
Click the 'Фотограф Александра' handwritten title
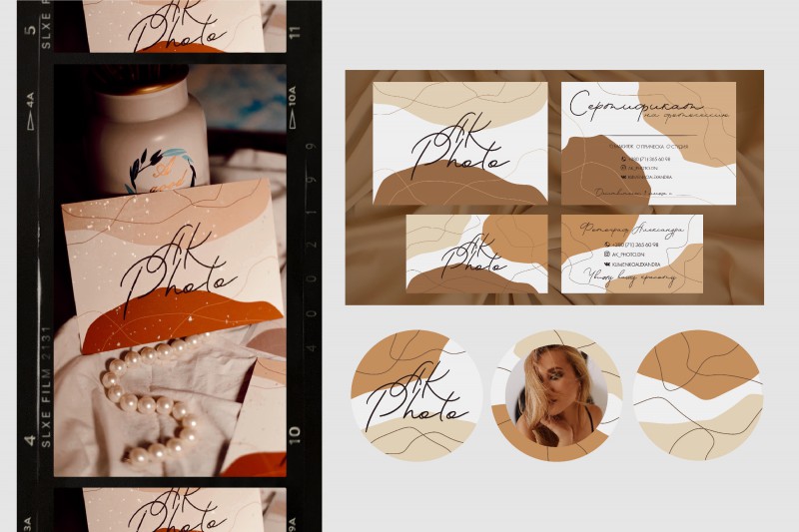pos(632,230)
